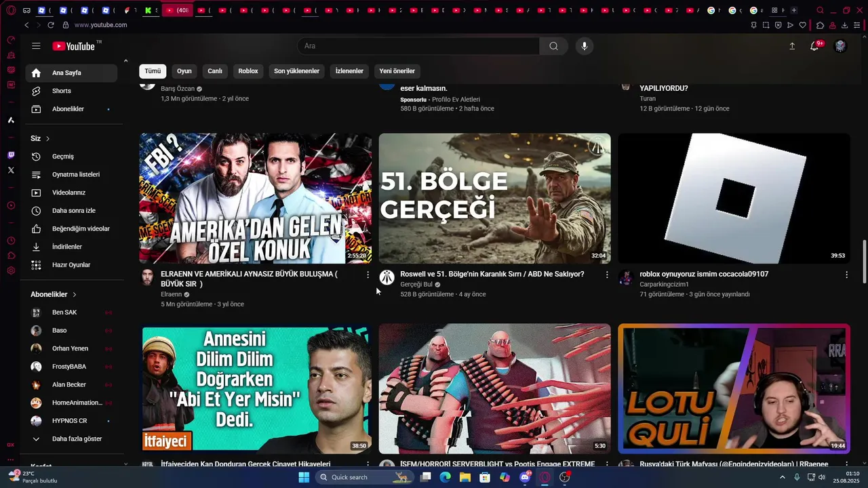Open Opera sidebar settings gear
The height and width of the screenshot is (488, 868).
point(11,270)
